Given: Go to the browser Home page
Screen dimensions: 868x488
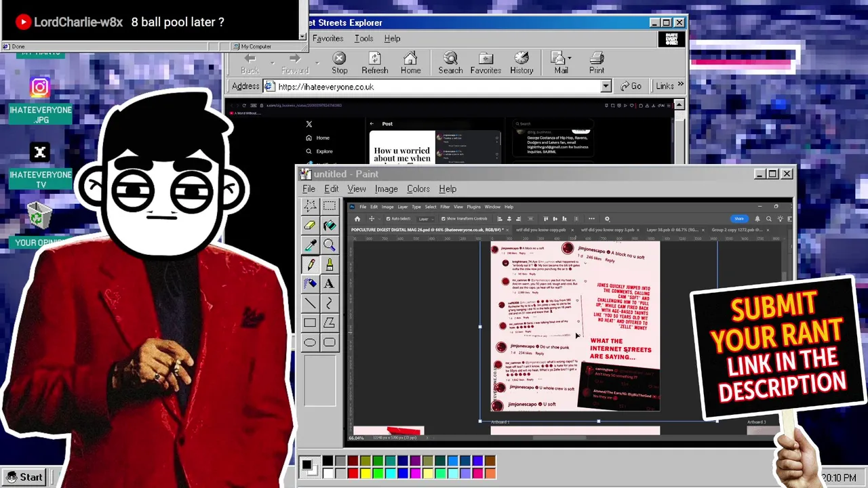Looking at the screenshot, I should [x=410, y=64].
